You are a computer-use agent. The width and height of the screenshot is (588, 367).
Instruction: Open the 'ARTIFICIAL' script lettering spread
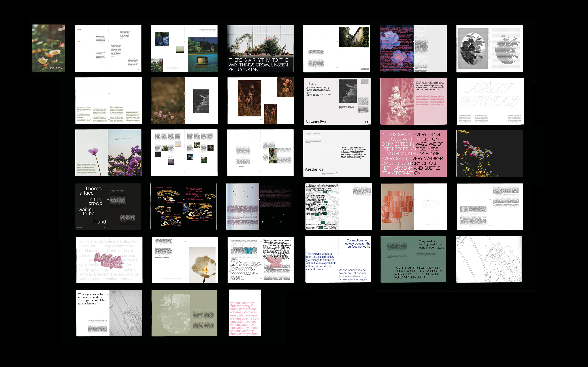[490, 101]
